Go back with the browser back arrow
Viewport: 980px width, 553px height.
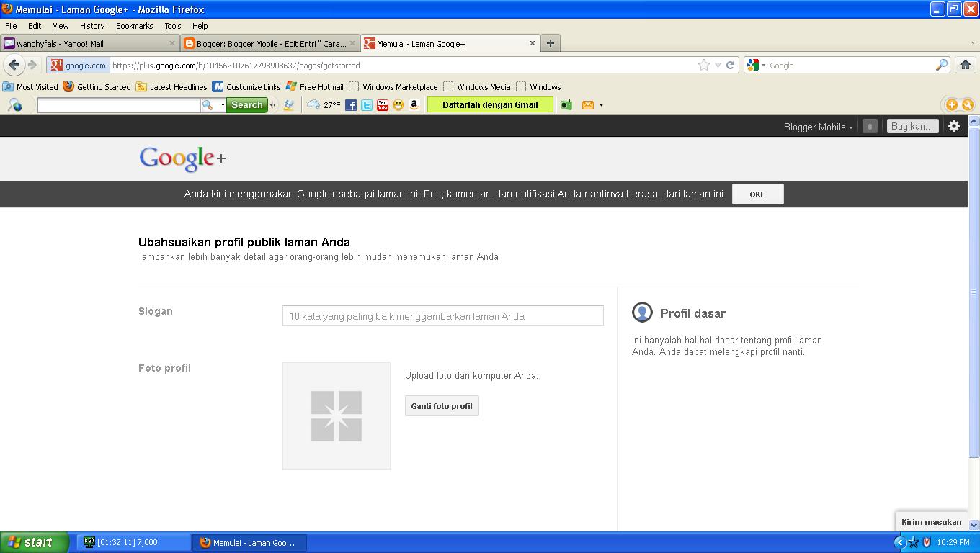pyautogui.click(x=14, y=65)
